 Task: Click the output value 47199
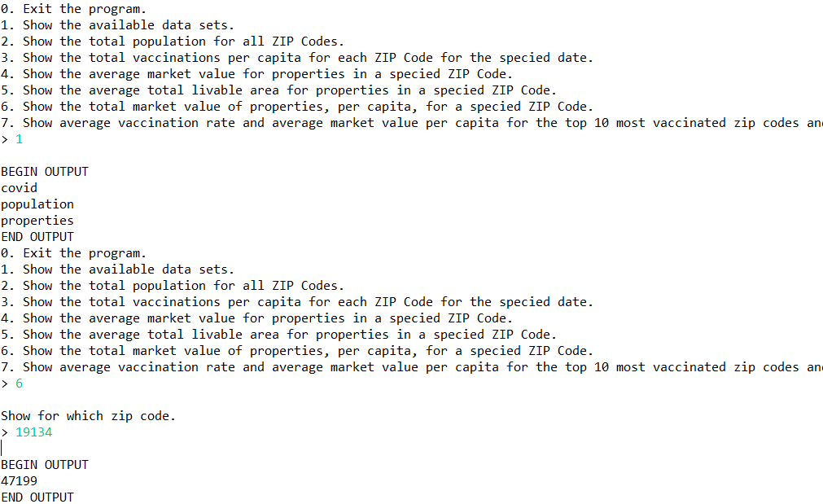click(19, 481)
